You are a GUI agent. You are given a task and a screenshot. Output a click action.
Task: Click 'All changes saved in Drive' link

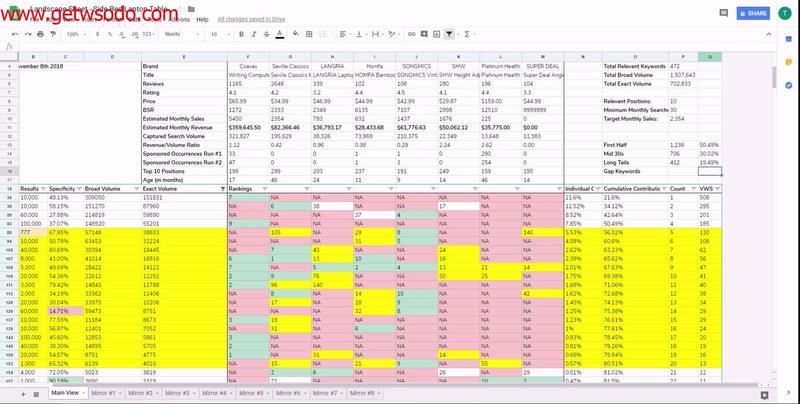[x=251, y=19]
